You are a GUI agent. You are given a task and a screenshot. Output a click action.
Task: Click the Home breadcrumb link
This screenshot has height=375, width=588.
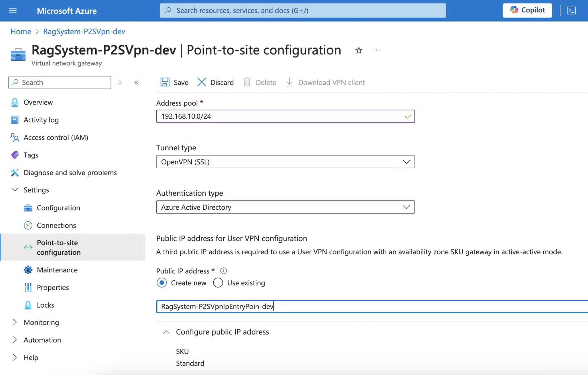pos(21,31)
